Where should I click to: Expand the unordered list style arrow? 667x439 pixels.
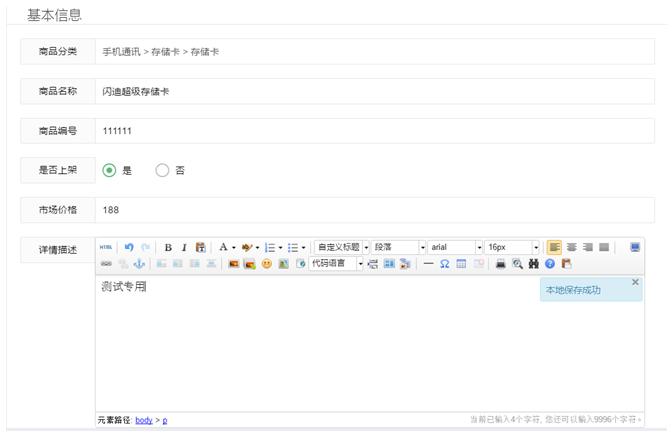tap(303, 248)
